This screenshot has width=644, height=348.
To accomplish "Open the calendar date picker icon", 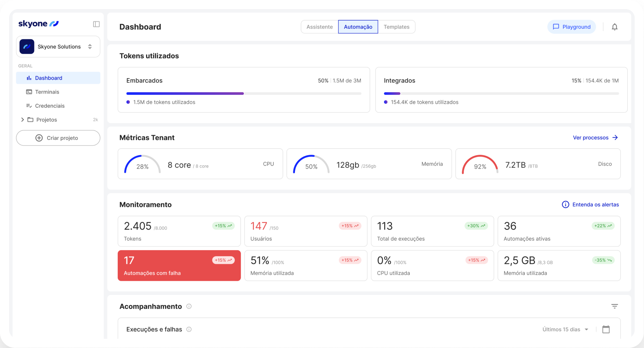I will pyautogui.click(x=606, y=329).
